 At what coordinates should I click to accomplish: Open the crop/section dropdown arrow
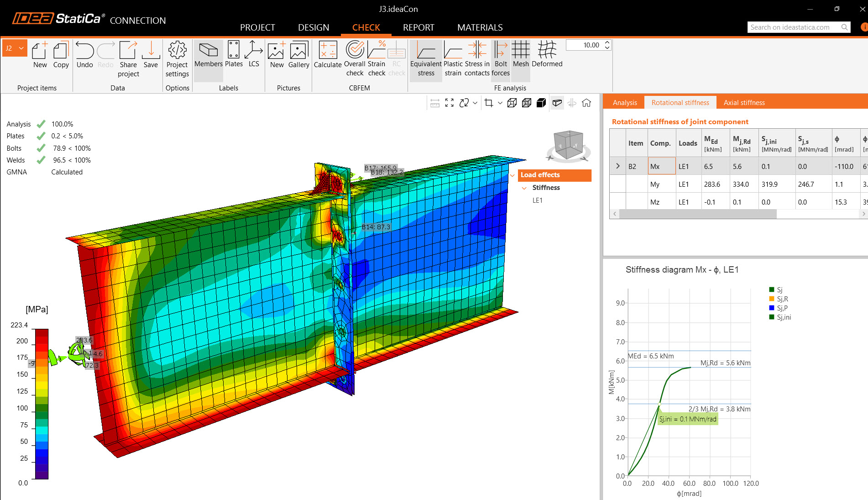[500, 103]
